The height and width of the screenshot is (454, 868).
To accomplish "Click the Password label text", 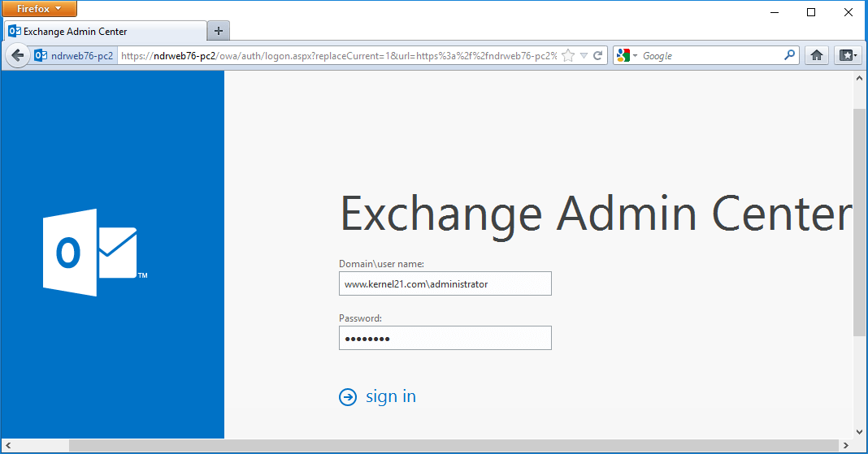I will coord(360,318).
